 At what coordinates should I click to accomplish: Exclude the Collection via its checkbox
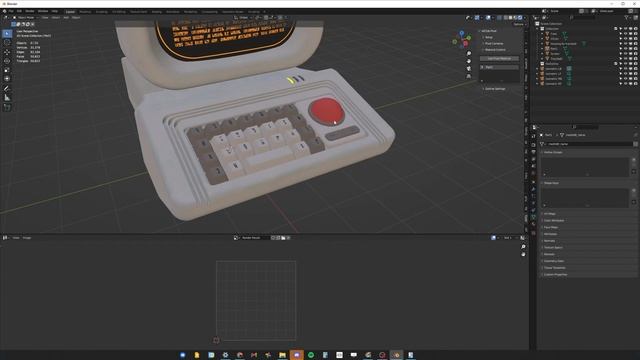click(616, 29)
